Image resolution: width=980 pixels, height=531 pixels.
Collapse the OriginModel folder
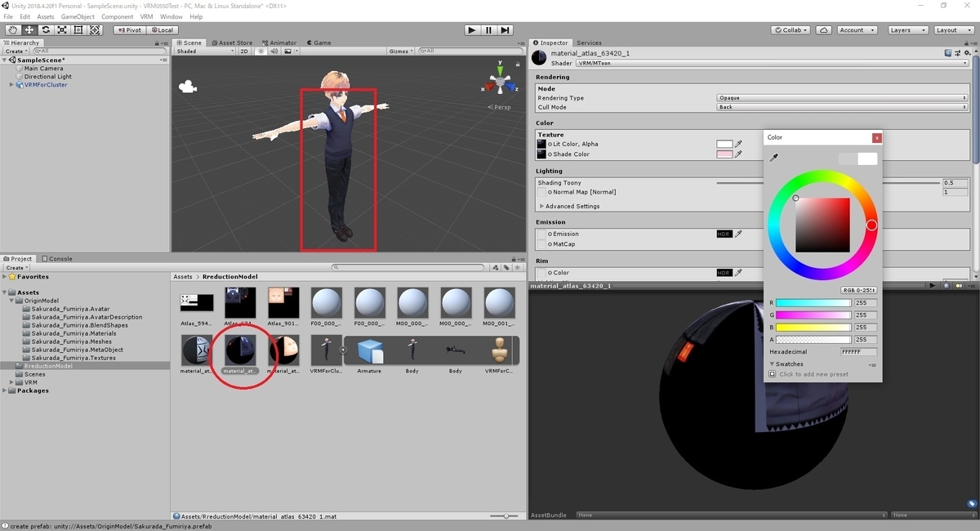12,301
